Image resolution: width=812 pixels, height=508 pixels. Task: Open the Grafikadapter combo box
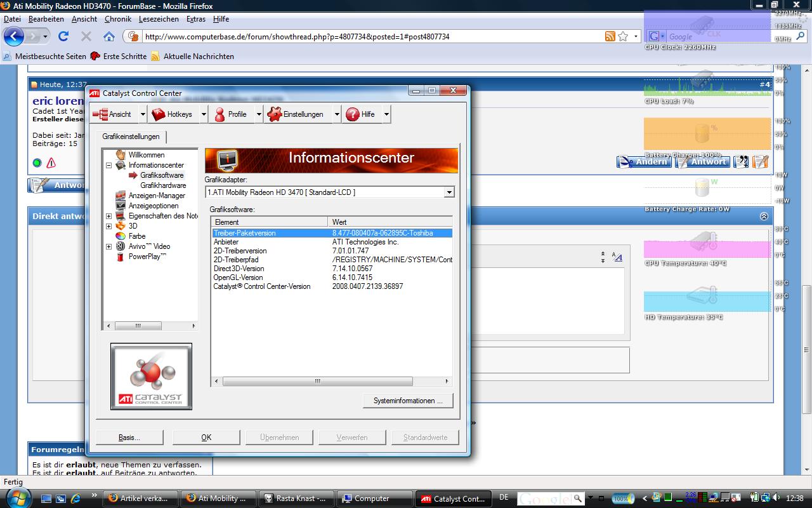click(x=330, y=192)
